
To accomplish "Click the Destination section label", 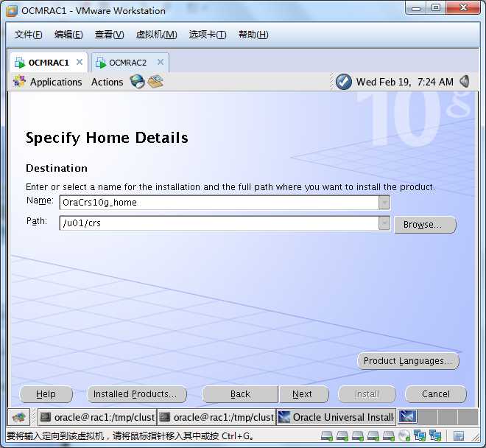I will coord(57,168).
